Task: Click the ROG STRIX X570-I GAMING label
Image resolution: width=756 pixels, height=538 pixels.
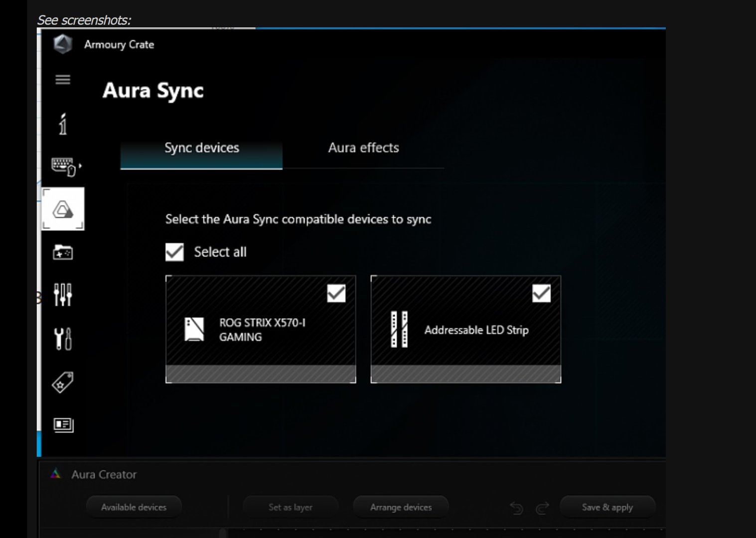Action: 262,330
